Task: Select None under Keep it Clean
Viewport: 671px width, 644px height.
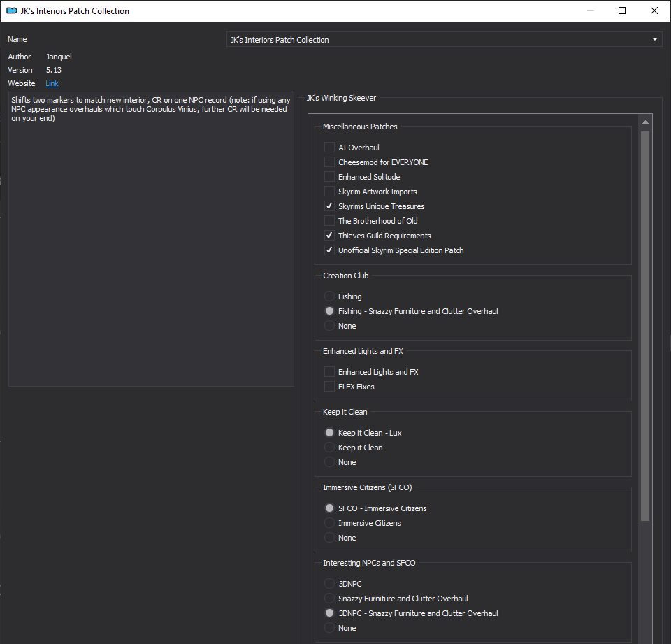Action: pos(329,462)
